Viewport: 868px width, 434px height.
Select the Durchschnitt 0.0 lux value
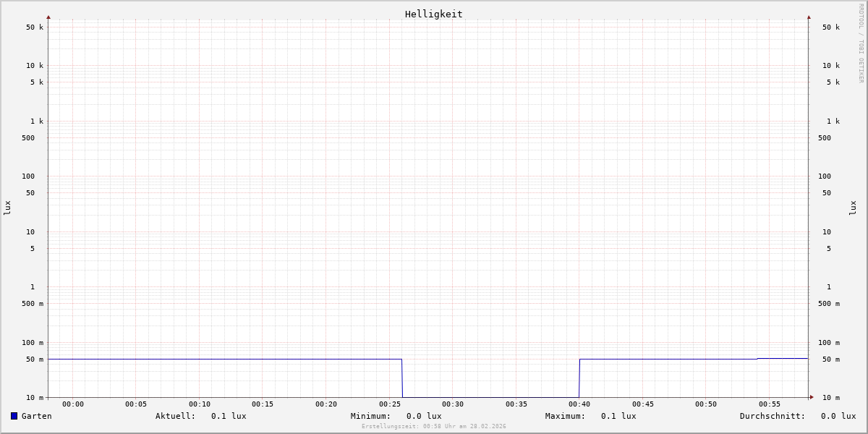[838, 416]
